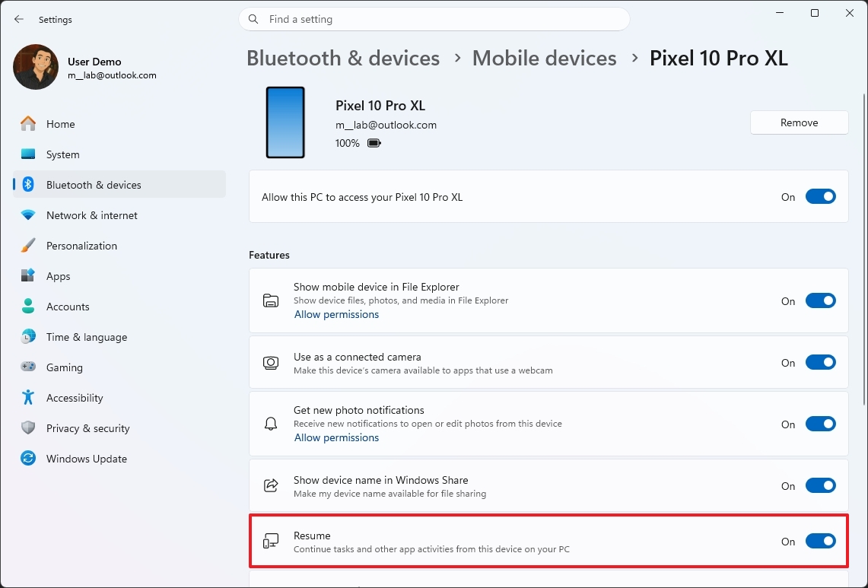Disable 'Get new photo notifications'
The image size is (868, 588).
[820, 424]
